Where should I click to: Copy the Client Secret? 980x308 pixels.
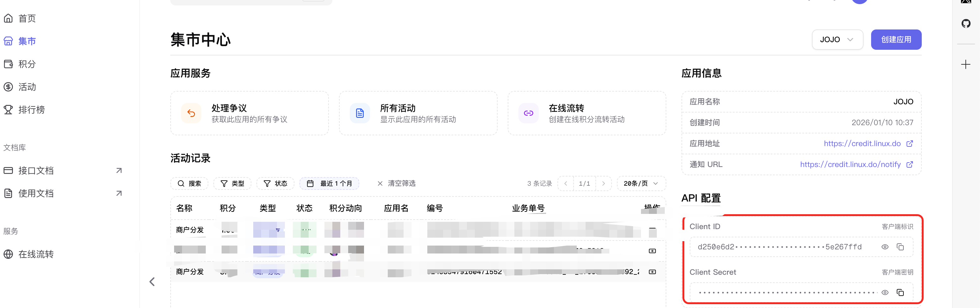pos(900,292)
